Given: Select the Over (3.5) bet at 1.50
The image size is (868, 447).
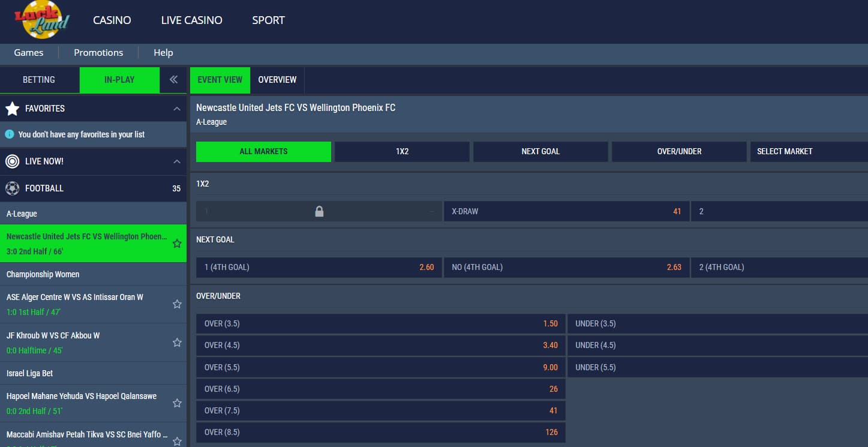Looking at the screenshot, I should click(380, 324).
